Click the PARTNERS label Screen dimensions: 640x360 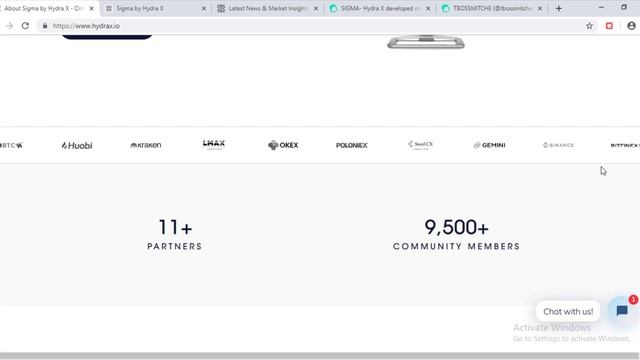pos(175,247)
